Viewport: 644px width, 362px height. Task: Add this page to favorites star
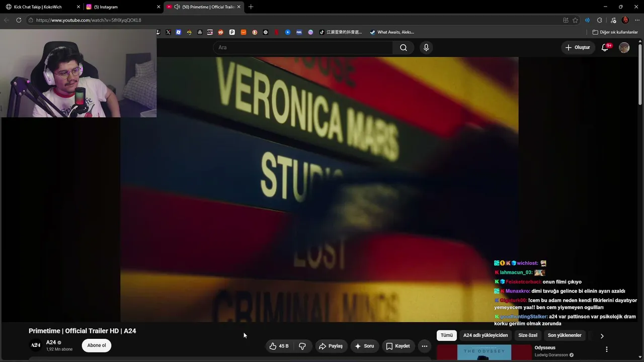[x=575, y=20]
